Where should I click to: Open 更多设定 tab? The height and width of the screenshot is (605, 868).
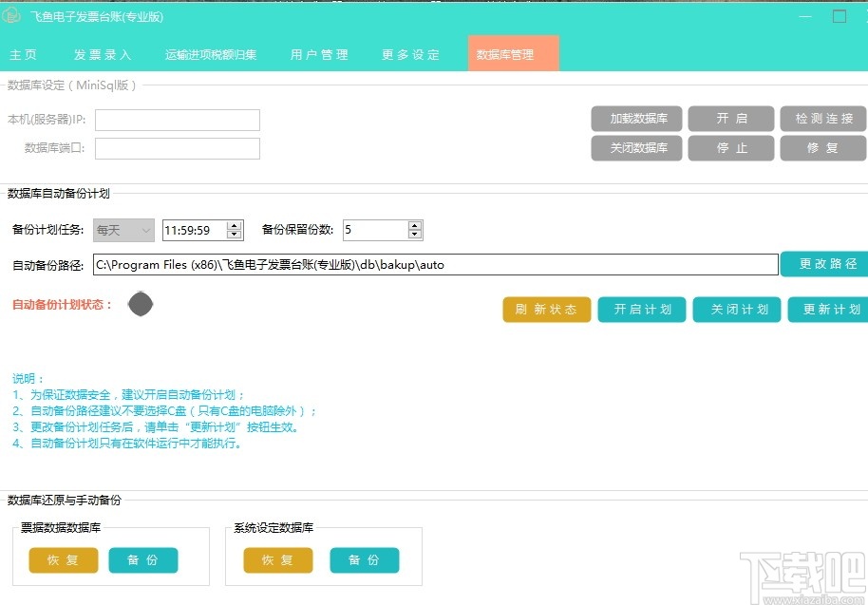click(411, 54)
